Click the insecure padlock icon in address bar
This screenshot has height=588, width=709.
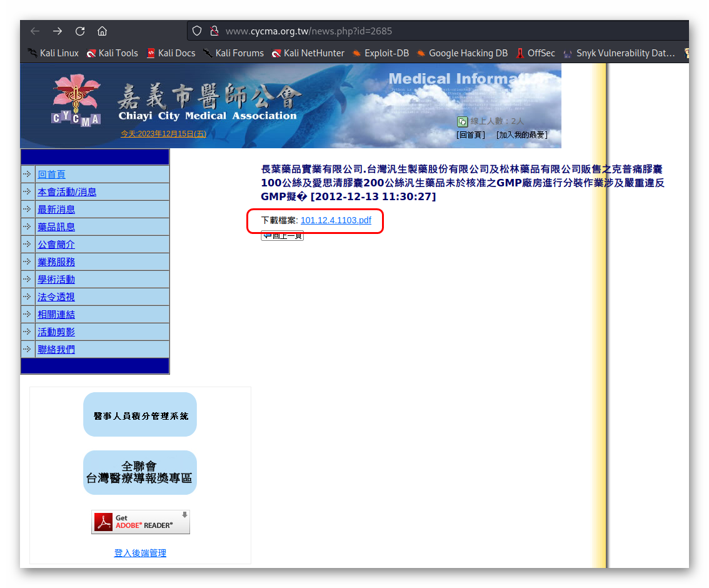click(x=214, y=31)
